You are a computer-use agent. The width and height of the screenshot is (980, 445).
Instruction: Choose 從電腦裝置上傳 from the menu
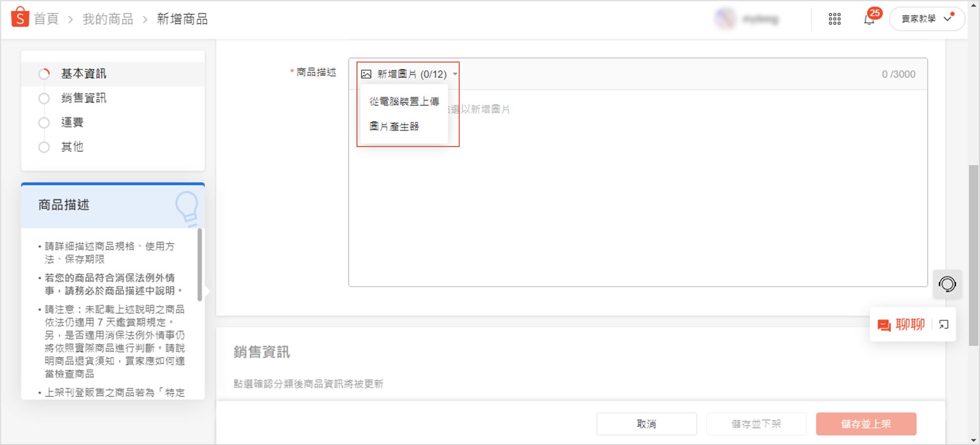pyautogui.click(x=404, y=102)
